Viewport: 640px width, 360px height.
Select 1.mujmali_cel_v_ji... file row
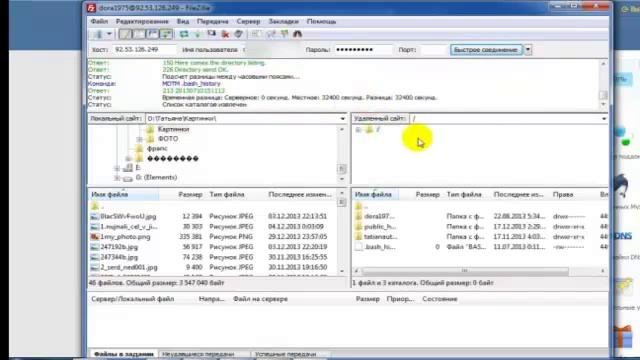[212, 227]
